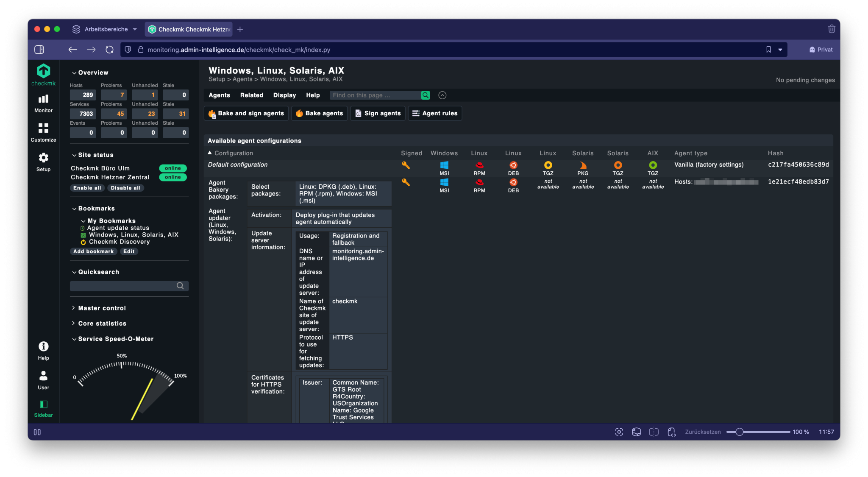Screen dimensions: 868x477
Task: Click Enable all sites button
Action: [87, 188]
